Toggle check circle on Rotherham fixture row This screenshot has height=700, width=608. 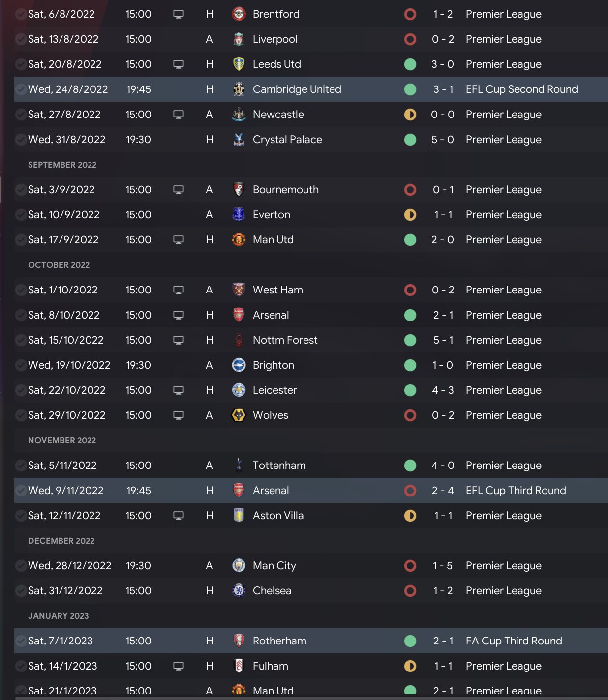(x=21, y=641)
